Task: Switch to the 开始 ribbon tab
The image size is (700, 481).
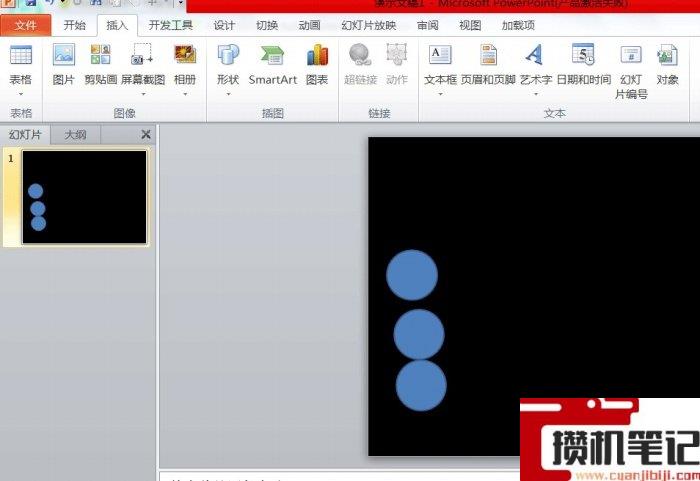Action: point(75,25)
